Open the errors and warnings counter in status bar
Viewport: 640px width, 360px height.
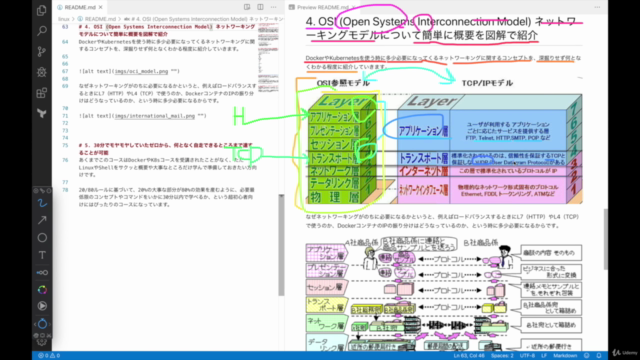tap(49, 356)
